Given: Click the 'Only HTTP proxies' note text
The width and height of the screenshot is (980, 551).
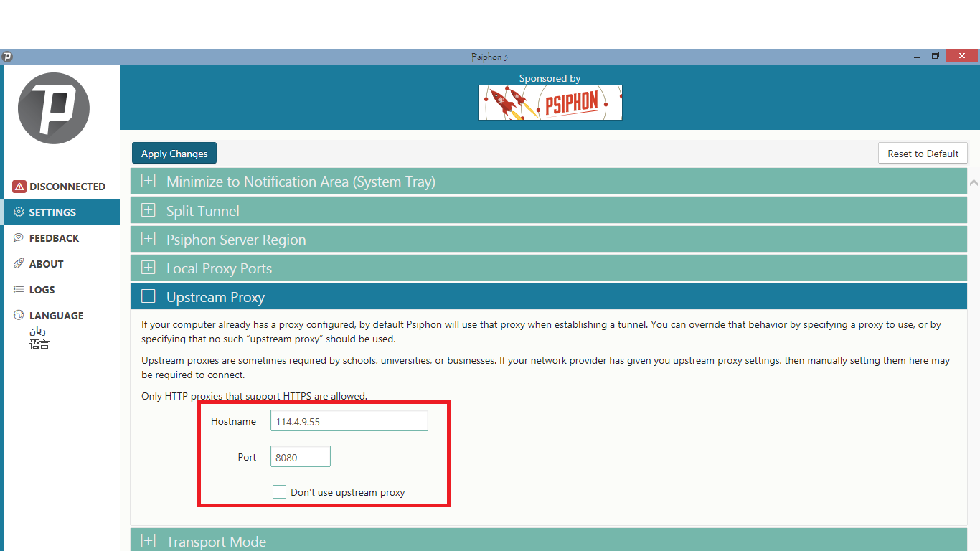Looking at the screenshot, I should [254, 396].
